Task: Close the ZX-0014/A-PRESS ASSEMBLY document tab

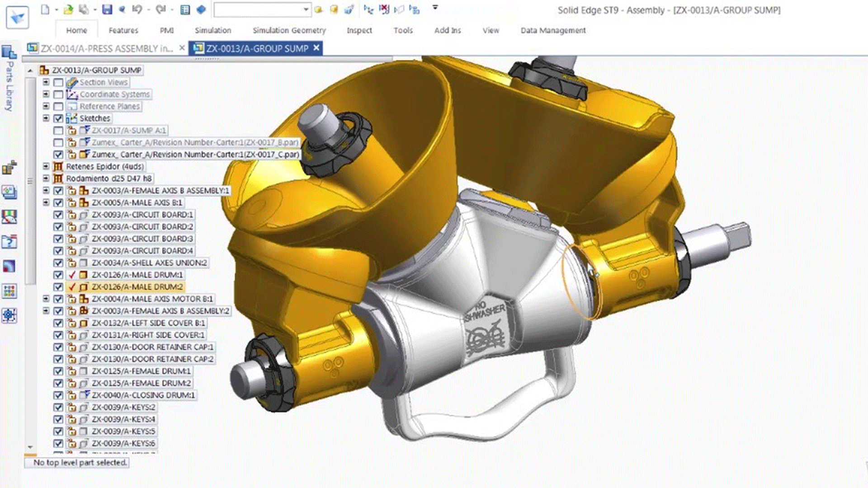Action: (x=182, y=47)
